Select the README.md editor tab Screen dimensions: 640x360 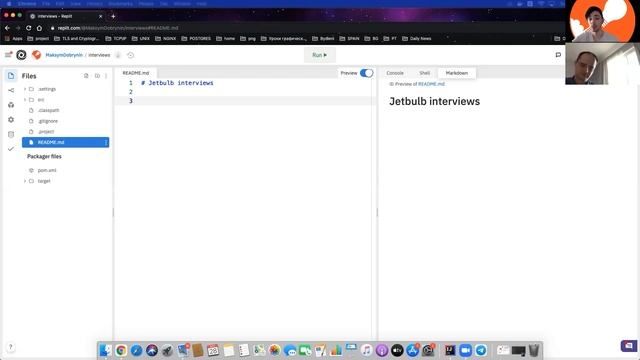(x=136, y=73)
